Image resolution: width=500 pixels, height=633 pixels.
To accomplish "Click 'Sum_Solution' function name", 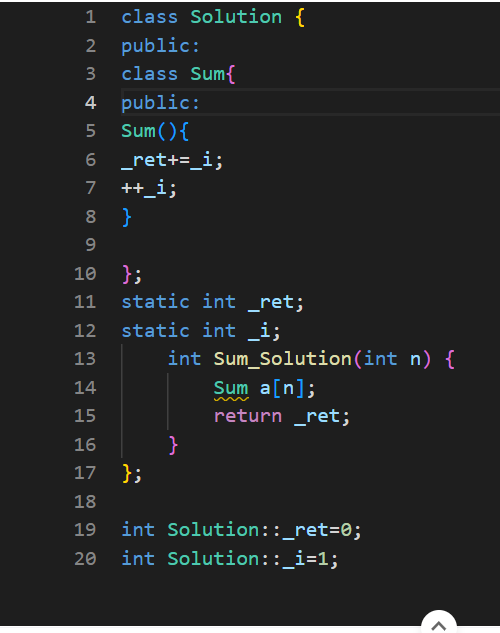I will coord(282,359).
